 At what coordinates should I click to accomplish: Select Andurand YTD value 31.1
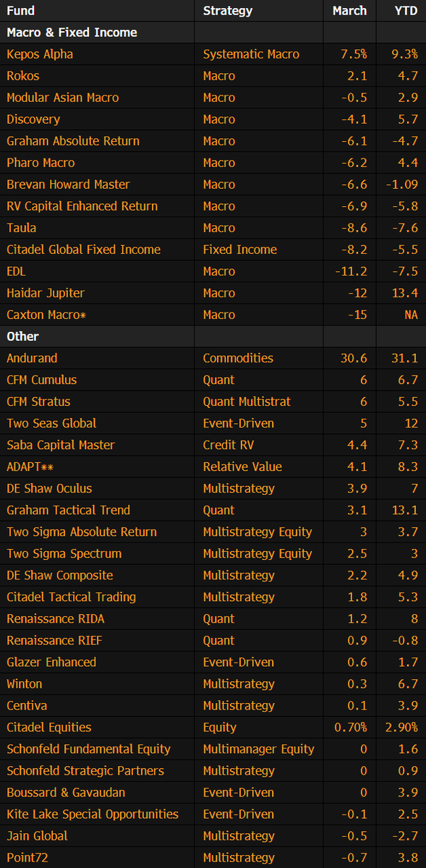click(406, 358)
